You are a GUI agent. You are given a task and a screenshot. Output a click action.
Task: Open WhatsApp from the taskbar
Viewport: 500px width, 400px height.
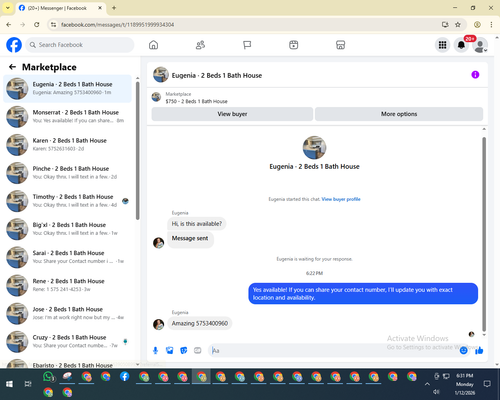[48, 377]
